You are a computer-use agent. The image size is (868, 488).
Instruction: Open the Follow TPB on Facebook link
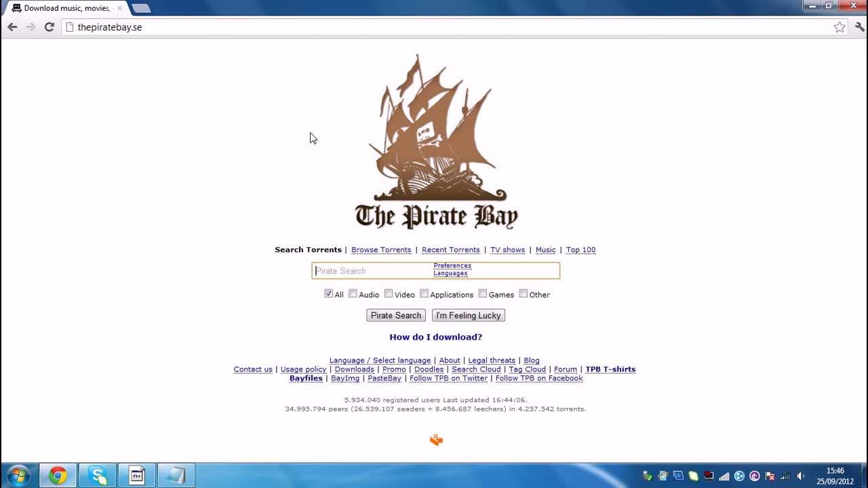coord(539,378)
